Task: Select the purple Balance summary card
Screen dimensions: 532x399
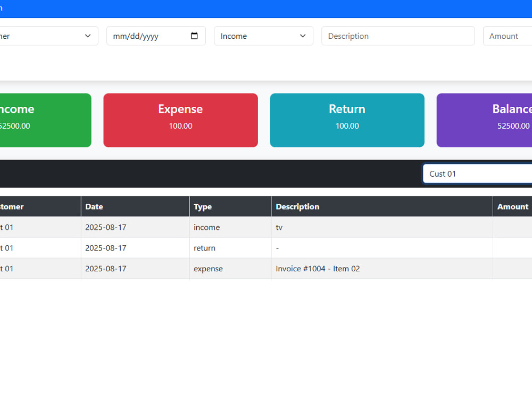Action: 485,120
